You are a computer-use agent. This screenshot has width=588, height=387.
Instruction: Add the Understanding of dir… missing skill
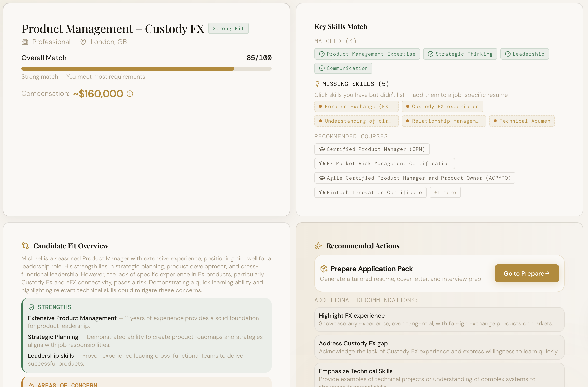click(356, 121)
